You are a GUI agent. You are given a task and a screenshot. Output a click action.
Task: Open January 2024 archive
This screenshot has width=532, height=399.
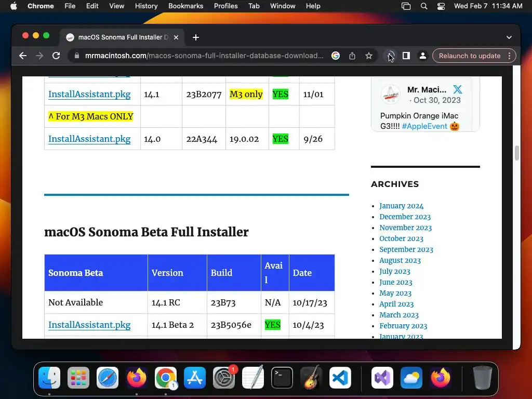tap(402, 206)
